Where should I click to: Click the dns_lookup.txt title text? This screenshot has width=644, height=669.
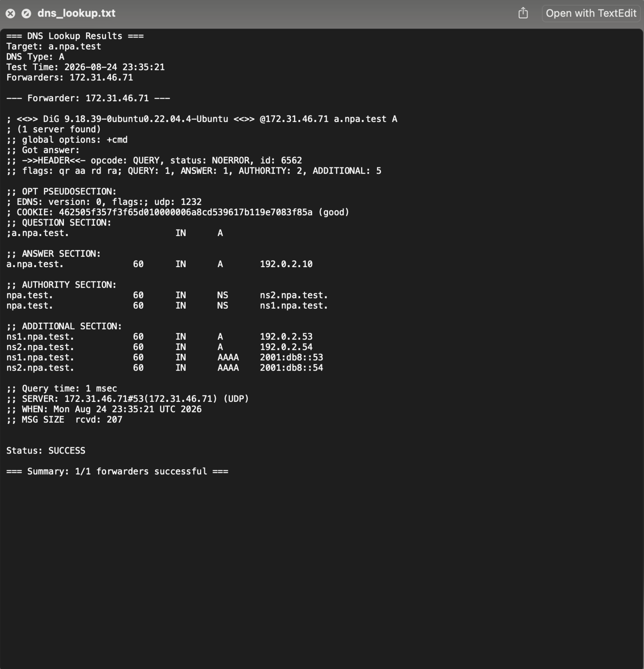76,13
